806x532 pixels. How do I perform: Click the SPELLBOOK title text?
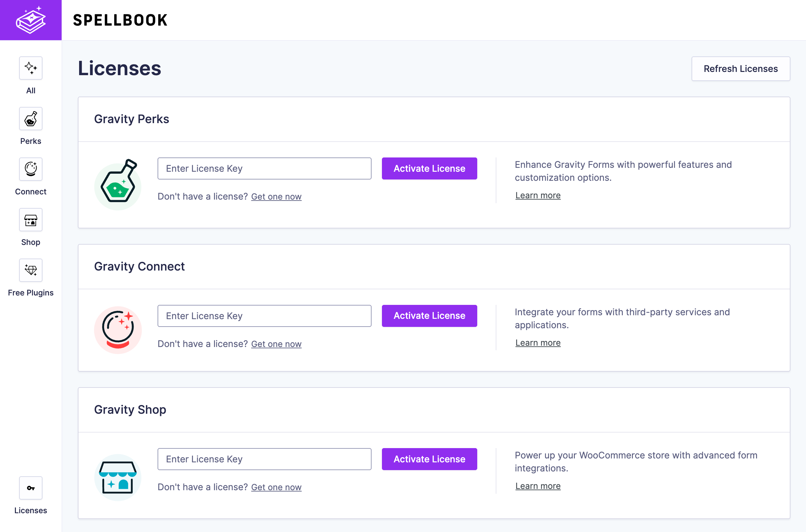[x=120, y=20]
